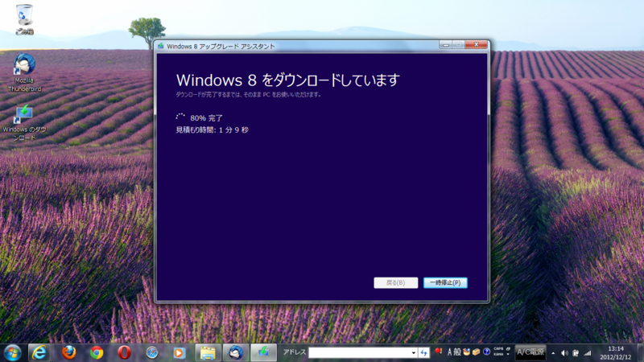The image size is (644, 362).
Task: Open Windows Explorer folder in taskbar
Action: pos(208,352)
